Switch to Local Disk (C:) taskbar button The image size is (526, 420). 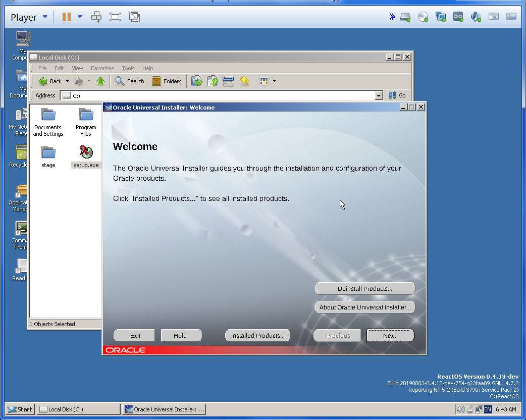79,409
